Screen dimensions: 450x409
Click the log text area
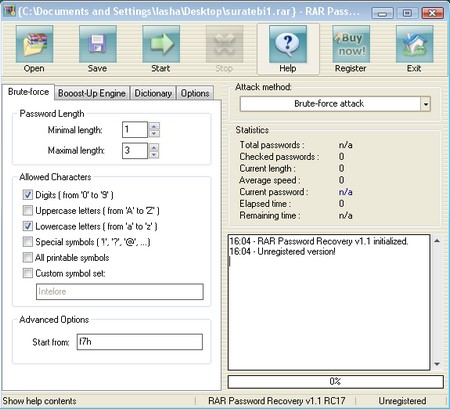[x=329, y=302]
